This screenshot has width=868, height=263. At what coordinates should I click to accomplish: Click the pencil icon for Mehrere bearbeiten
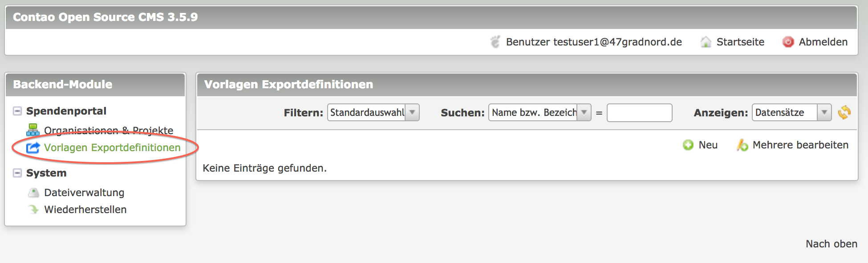[742, 145]
